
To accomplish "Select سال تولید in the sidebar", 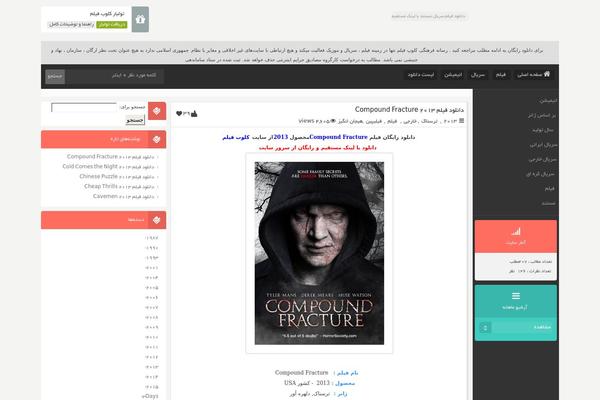I will [543, 130].
